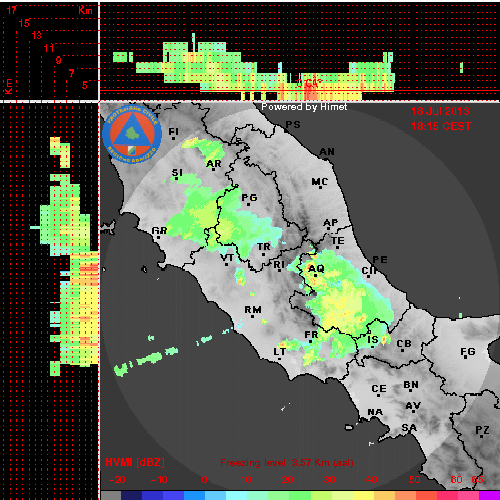Pick the yellow swatch under 40
This screenshot has height=500, width=500.
tap(364, 495)
